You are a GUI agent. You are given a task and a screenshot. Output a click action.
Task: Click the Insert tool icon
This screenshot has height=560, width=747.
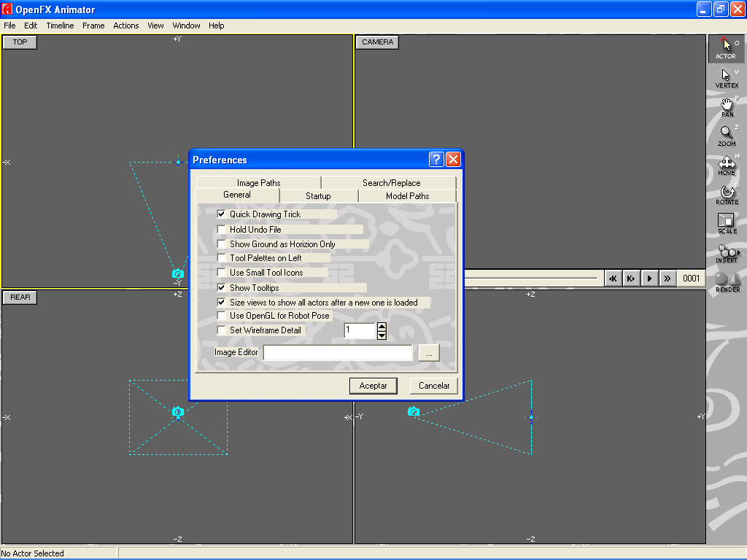click(x=726, y=252)
